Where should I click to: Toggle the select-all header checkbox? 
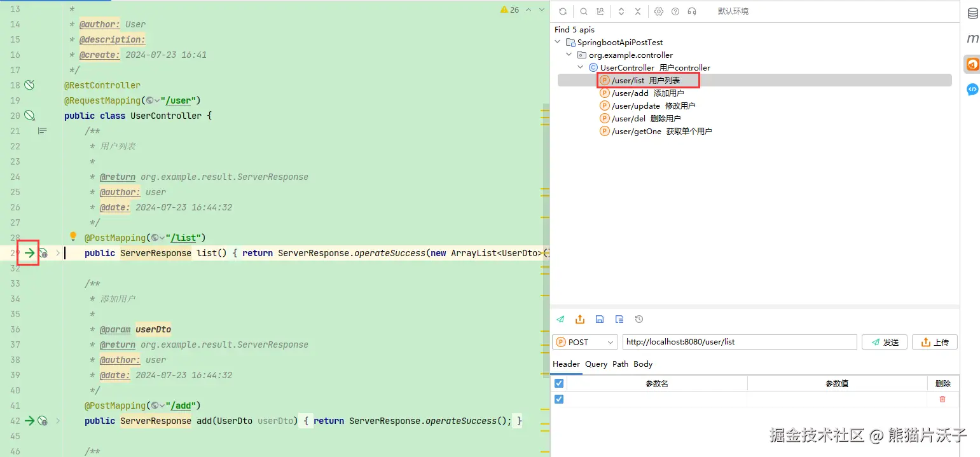[559, 383]
